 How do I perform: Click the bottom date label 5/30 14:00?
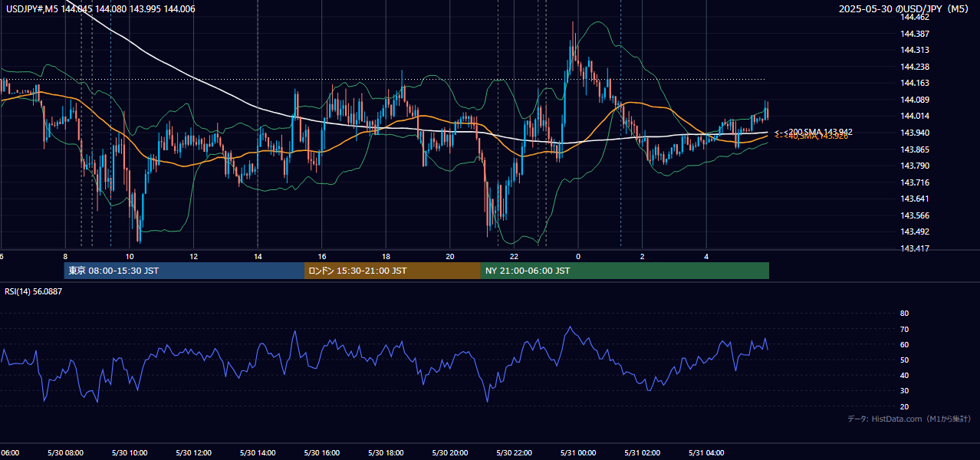258,453
